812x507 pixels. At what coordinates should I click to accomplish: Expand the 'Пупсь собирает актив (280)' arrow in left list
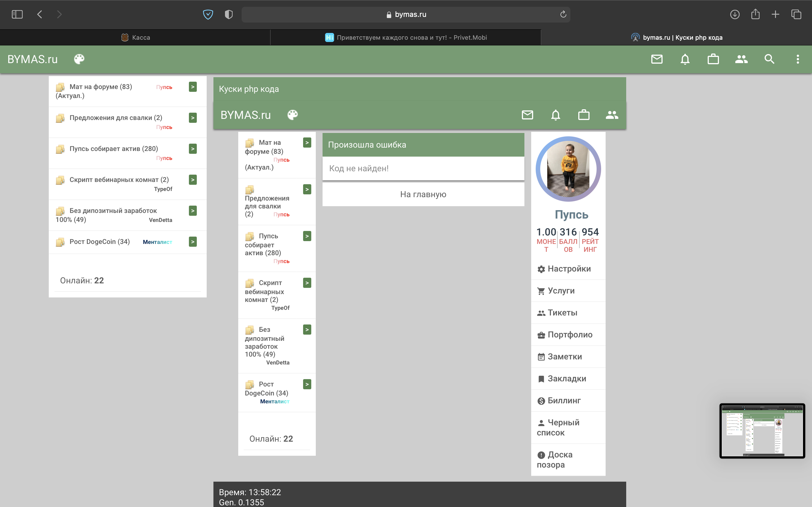point(193,148)
